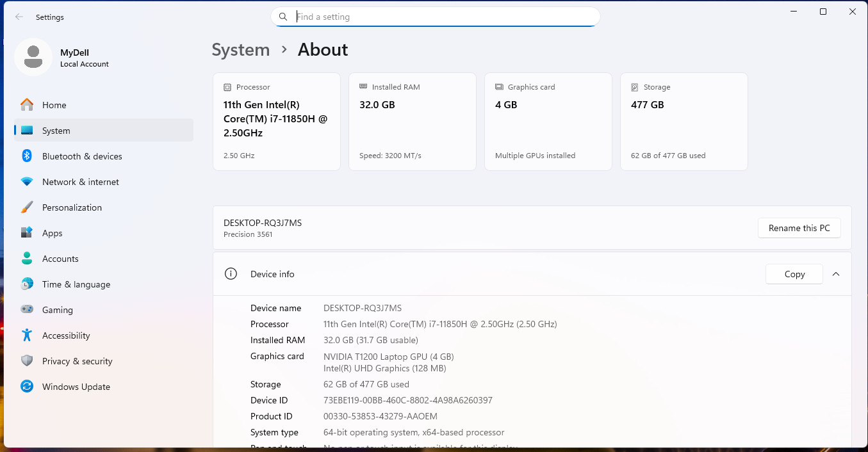
Task: Open Accessibility settings
Action: click(104, 335)
